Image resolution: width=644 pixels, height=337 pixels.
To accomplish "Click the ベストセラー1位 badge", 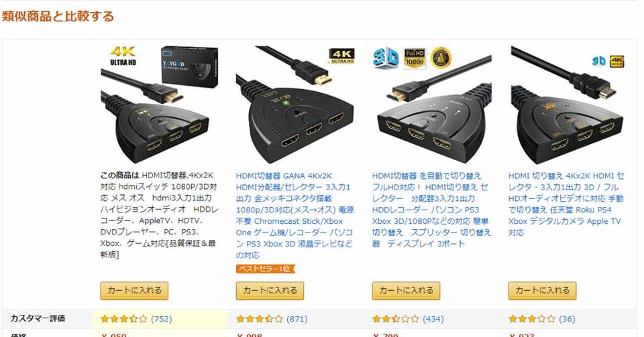I will coord(266,269).
